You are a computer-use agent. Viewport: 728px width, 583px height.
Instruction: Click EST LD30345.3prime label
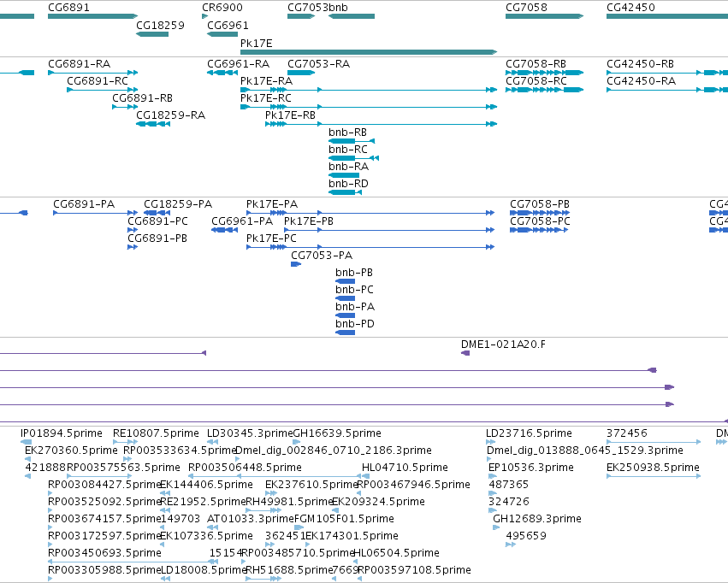pyautogui.click(x=250, y=433)
